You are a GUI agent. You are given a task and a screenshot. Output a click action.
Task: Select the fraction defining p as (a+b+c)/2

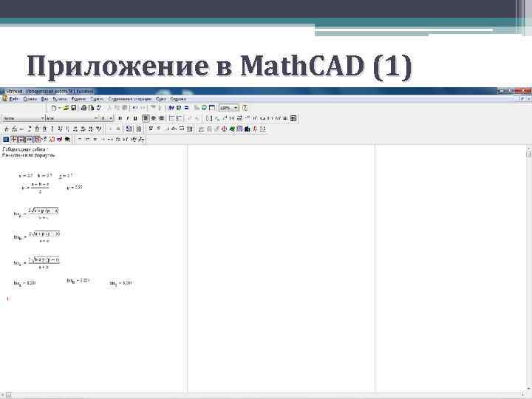click(35, 187)
